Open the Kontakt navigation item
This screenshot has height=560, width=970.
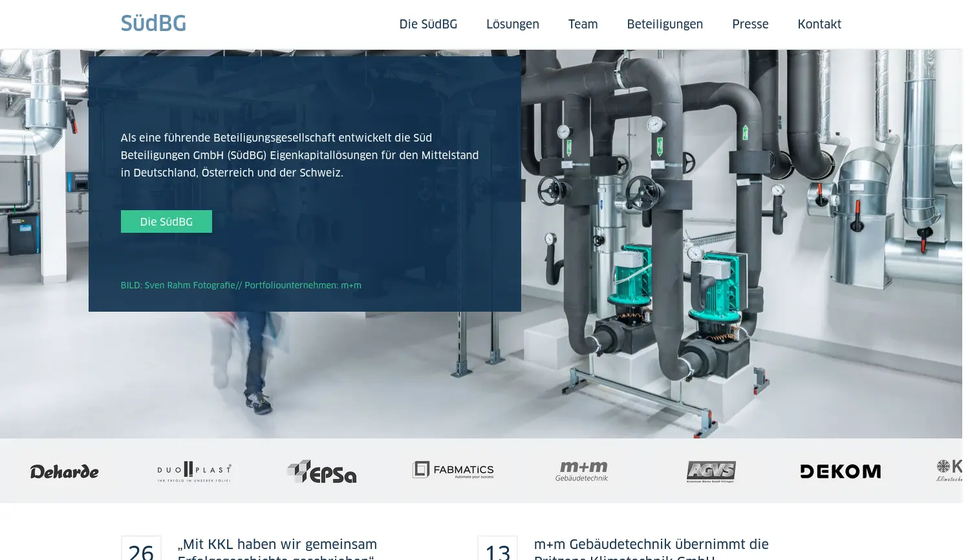(819, 24)
